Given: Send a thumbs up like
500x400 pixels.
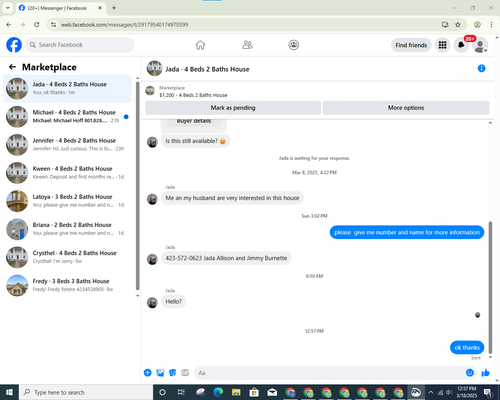Looking at the screenshot, I should tap(485, 373).
